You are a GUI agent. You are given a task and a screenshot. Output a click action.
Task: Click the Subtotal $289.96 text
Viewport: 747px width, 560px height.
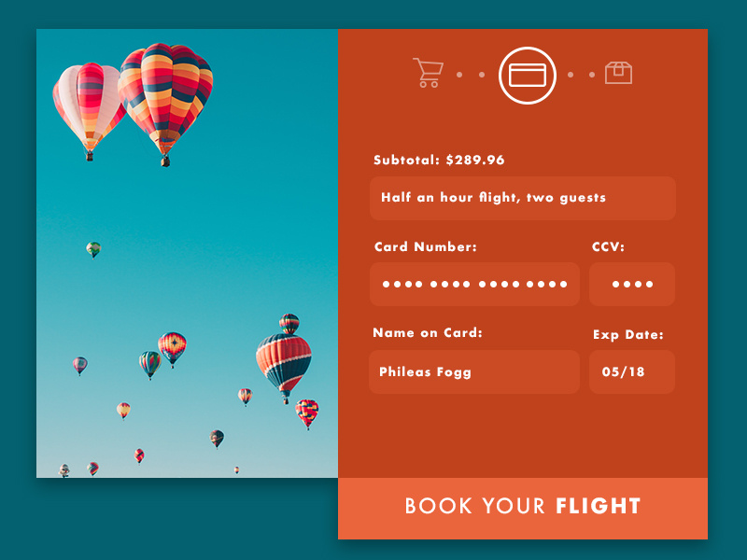click(x=439, y=161)
